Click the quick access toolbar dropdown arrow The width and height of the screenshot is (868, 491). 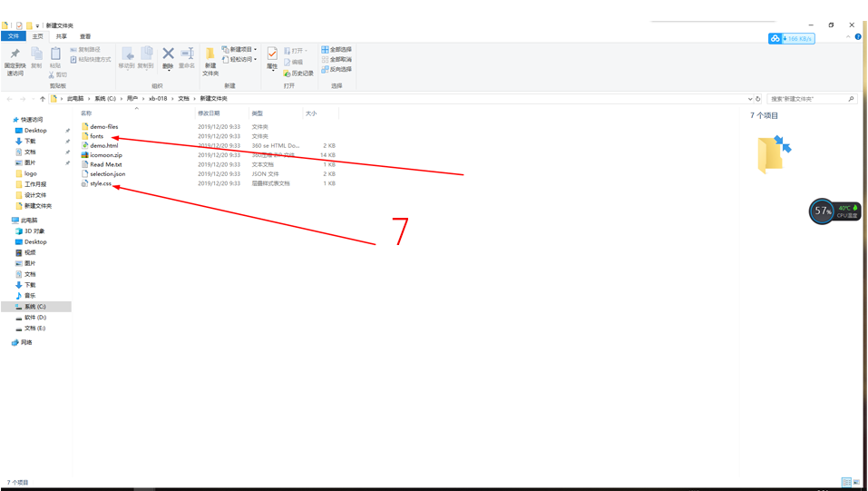38,26
